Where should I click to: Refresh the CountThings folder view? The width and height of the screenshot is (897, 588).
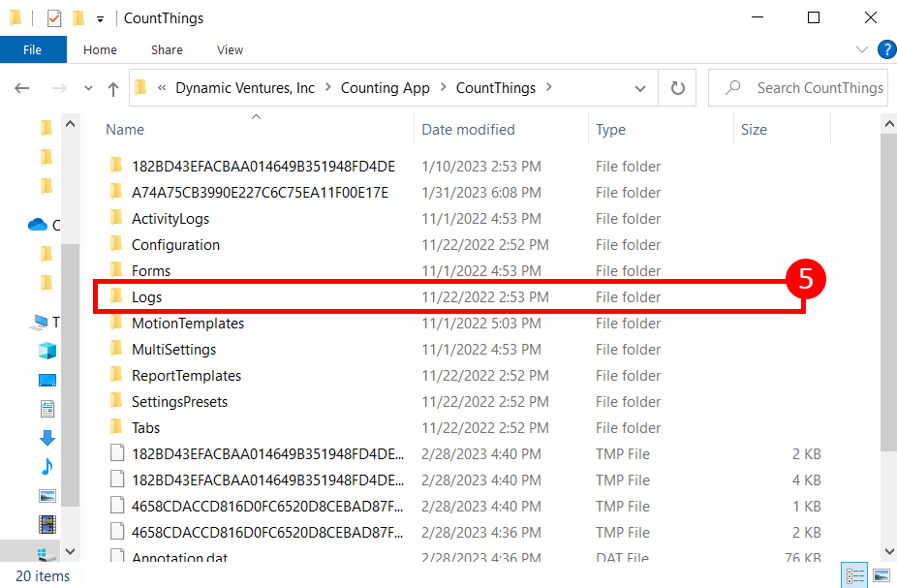678,88
